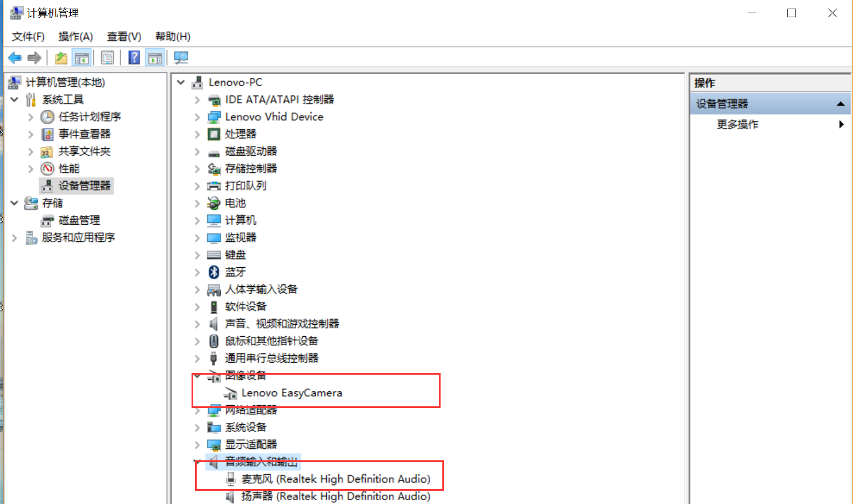Expand the 磁盘驱动器 category
Image resolution: width=853 pixels, height=504 pixels.
click(197, 152)
